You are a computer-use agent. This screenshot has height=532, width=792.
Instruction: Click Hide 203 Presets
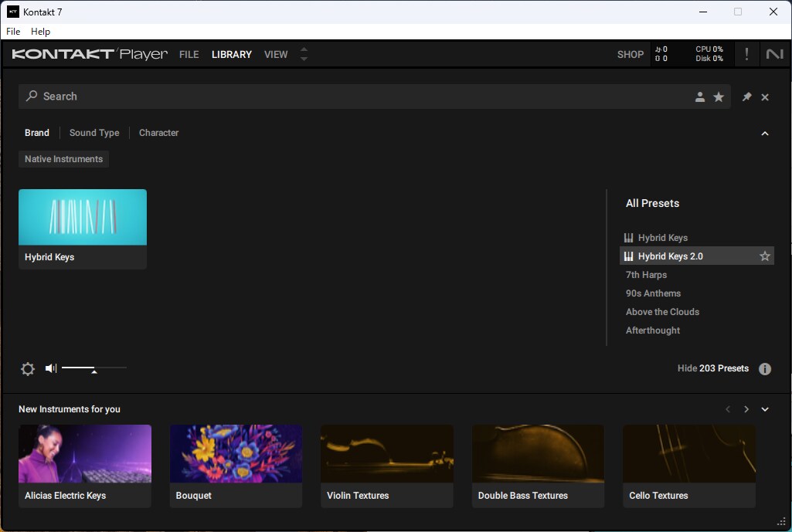click(712, 368)
